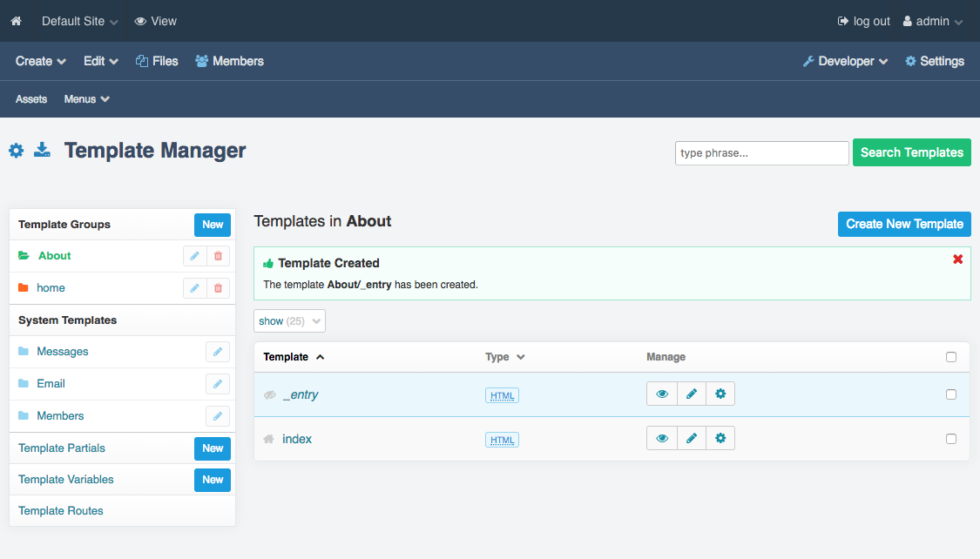Viewport: 980px width, 559px height.
Task: Click HTML type badge for _entry
Action: pos(502,395)
